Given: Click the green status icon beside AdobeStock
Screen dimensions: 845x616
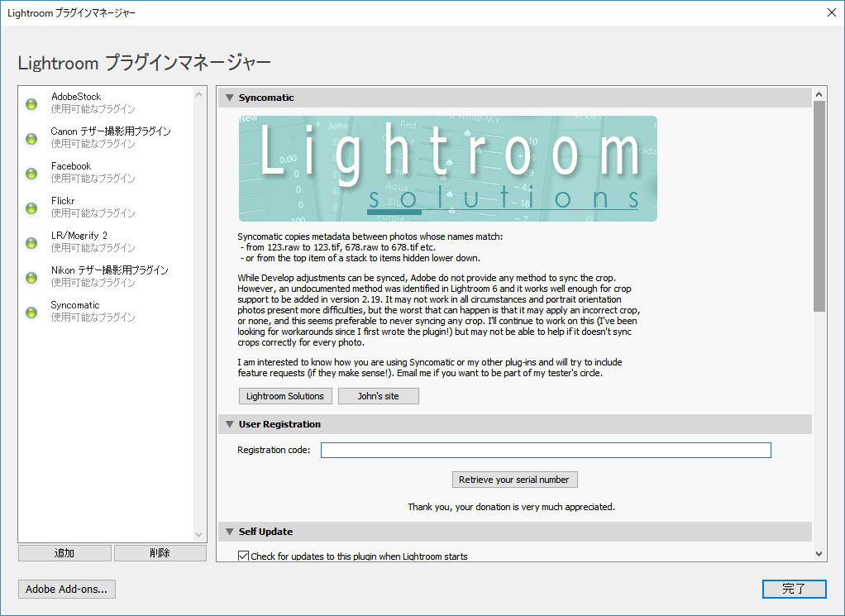Looking at the screenshot, I should click(31, 103).
